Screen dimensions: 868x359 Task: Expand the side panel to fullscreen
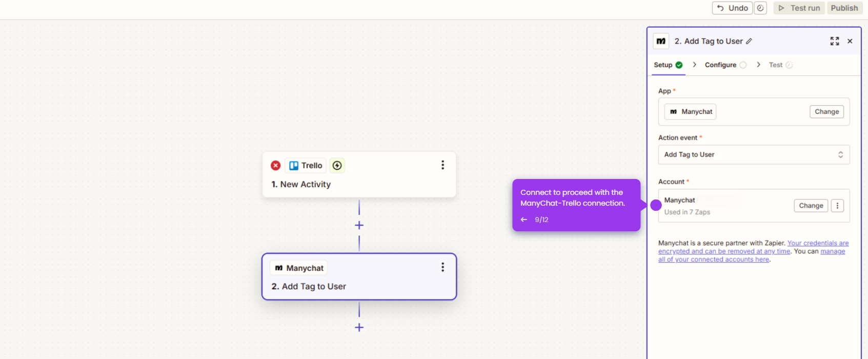click(x=835, y=41)
